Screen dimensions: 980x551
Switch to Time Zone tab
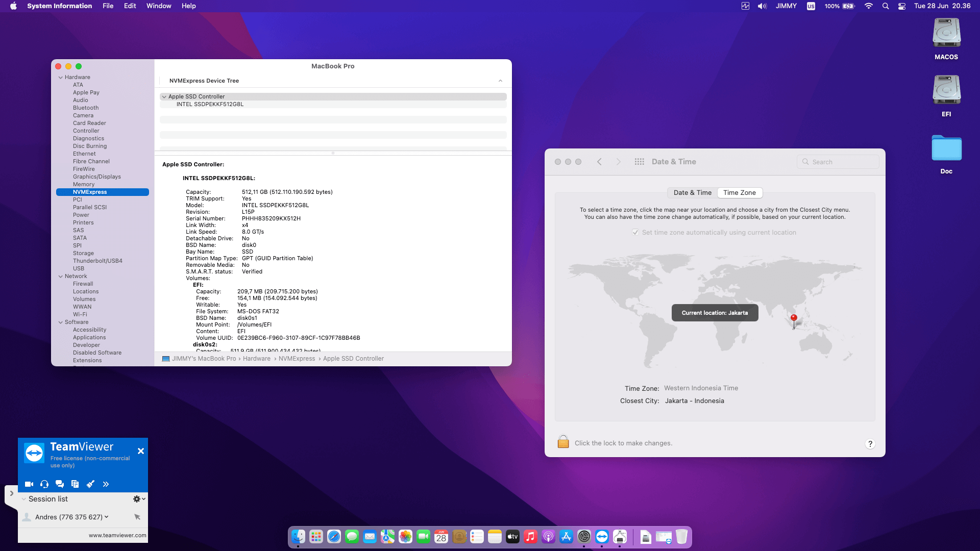tap(740, 193)
